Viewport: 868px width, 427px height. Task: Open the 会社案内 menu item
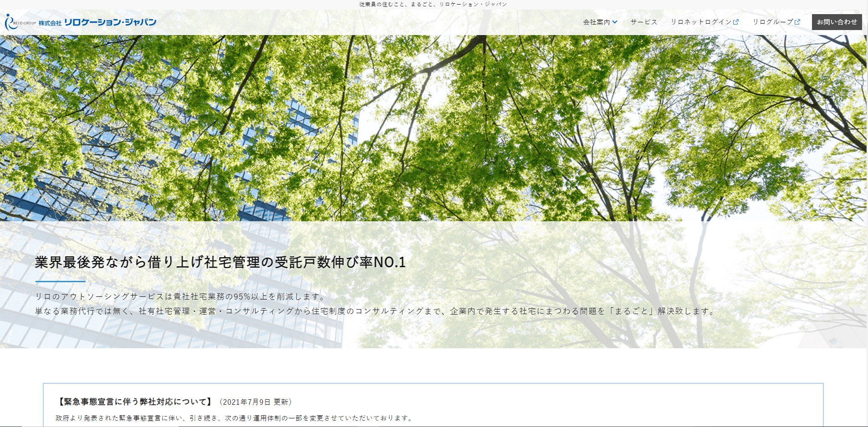[596, 22]
